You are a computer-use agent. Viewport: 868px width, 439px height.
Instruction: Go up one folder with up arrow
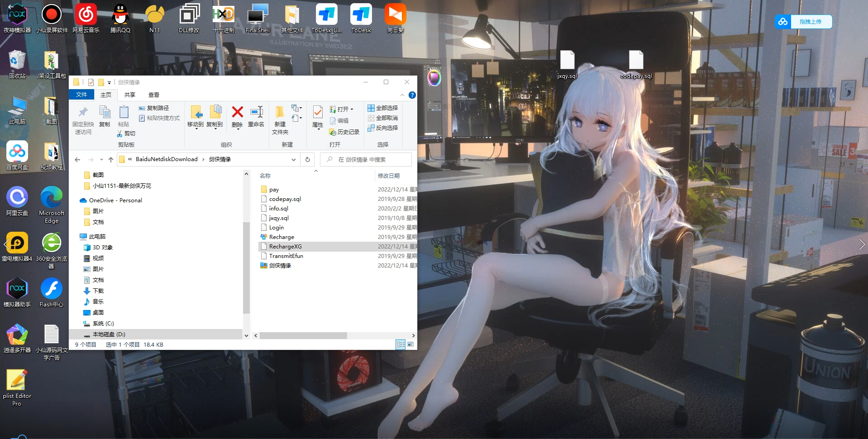(x=111, y=159)
